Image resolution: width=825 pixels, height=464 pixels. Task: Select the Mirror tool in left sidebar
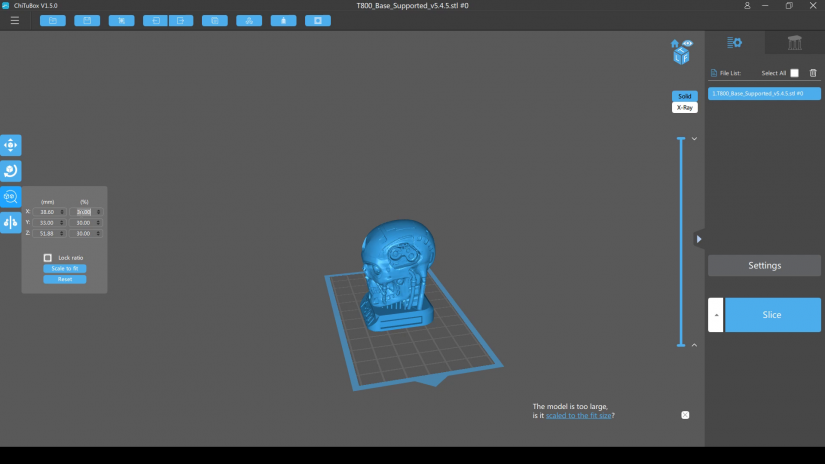pos(11,222)
